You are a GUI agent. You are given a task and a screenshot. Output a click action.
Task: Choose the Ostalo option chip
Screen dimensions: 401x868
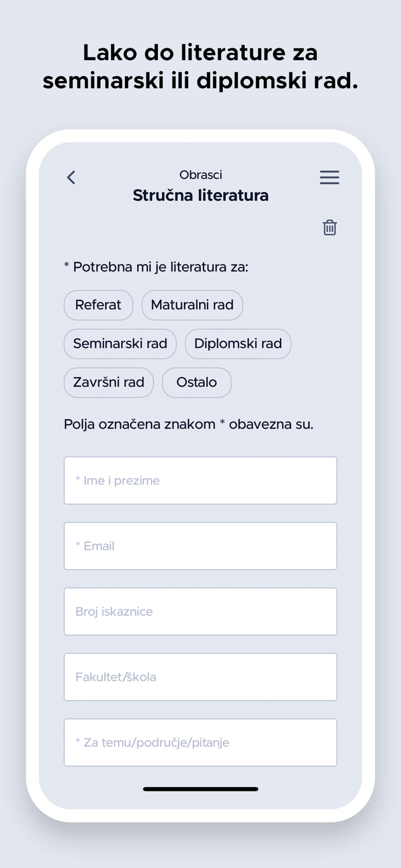click(197, 382)
